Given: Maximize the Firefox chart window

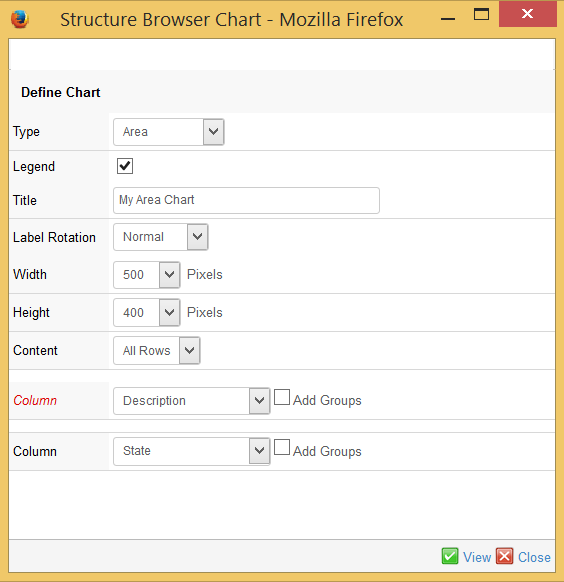Looking at the screenshot, I should tap(481, 15).
